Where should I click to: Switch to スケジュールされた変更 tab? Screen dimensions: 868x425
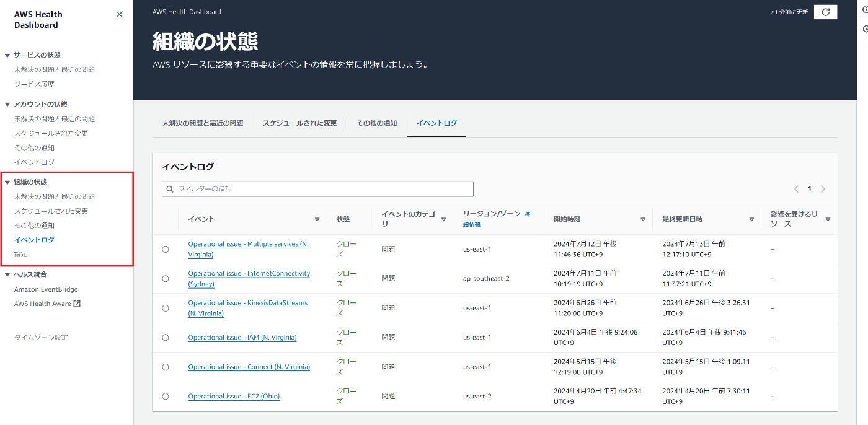(x=299, y=123)
